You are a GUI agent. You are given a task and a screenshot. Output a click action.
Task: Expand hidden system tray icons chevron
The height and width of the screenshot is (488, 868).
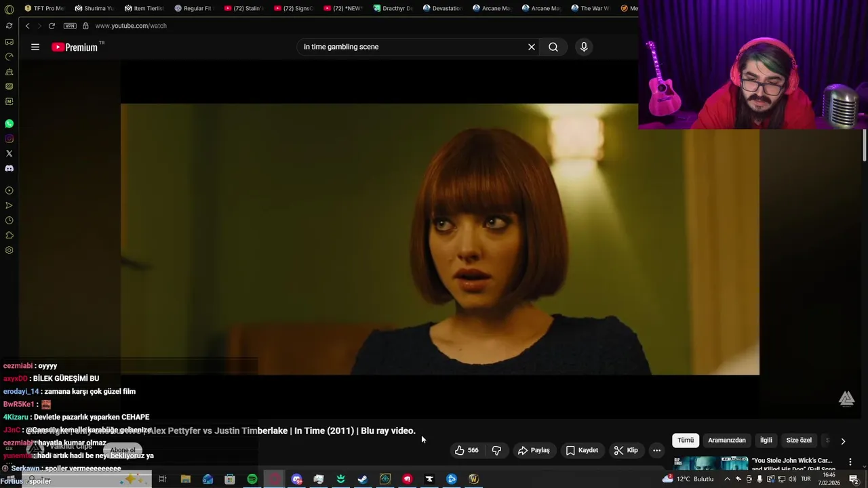(x=728, y=479)
